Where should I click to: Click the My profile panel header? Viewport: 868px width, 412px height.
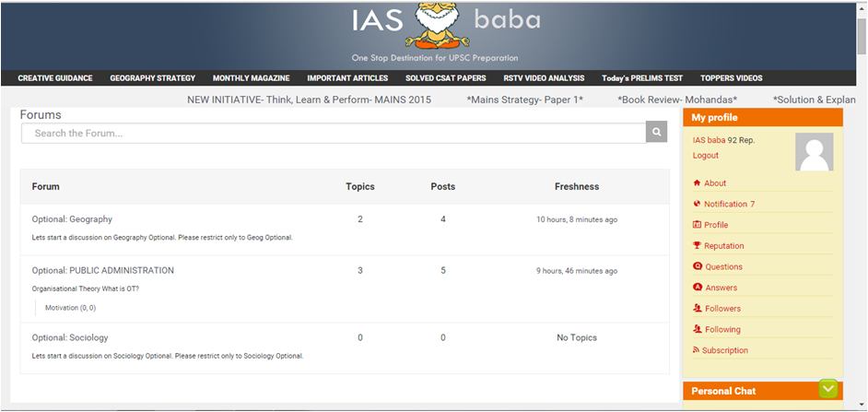763,117
